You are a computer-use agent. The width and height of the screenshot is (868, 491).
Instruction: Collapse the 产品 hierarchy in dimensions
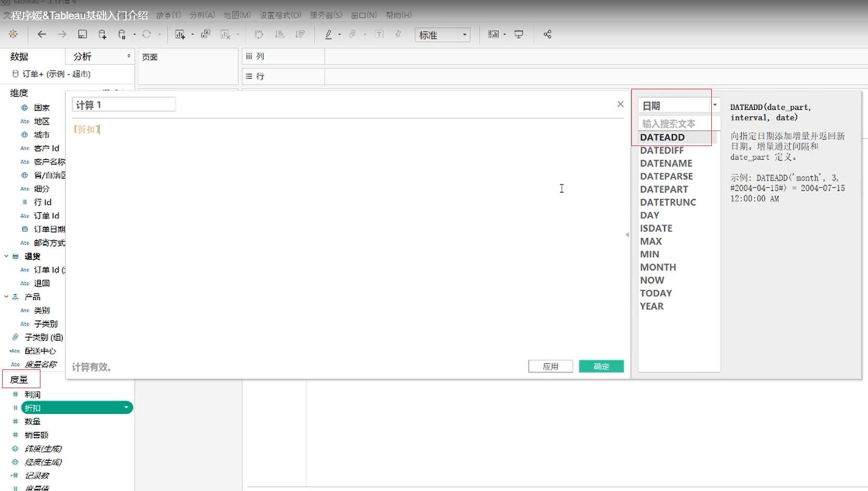pyautogui.click(x=6, y=297)
